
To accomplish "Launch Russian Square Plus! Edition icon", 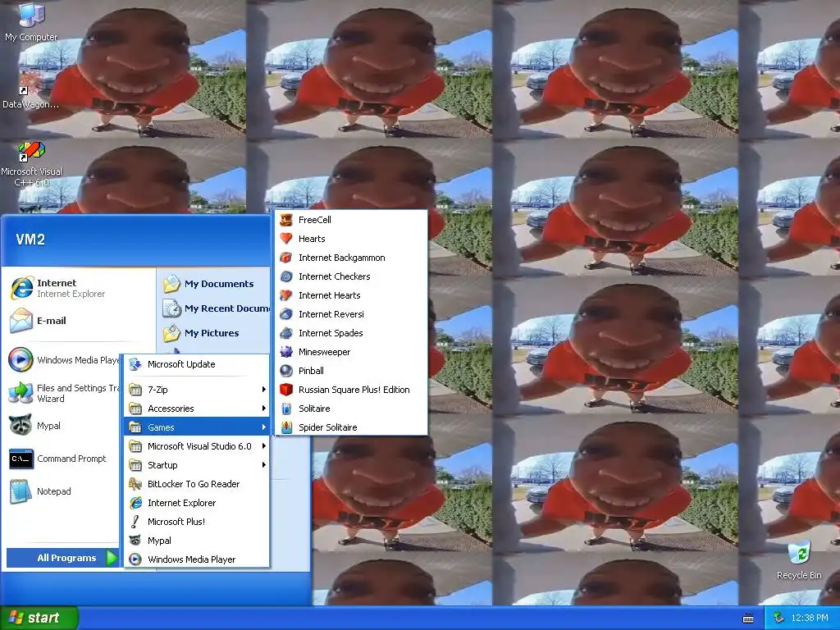I will (286, 390).
